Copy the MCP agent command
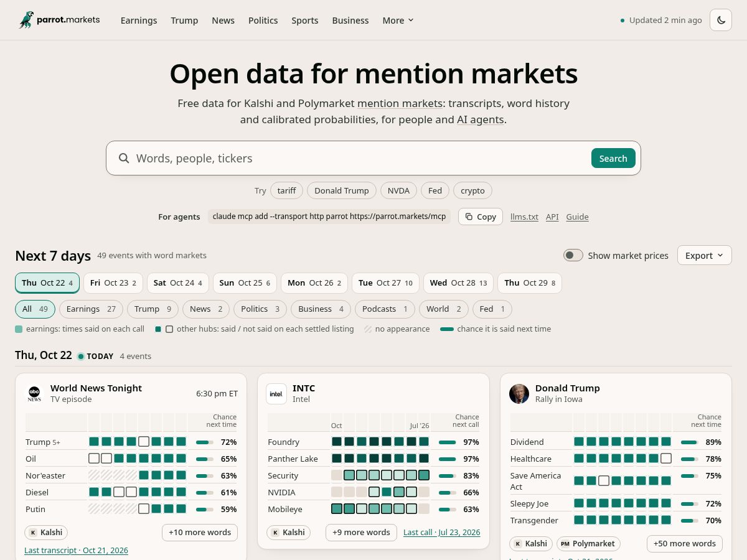Image resolution: width=747 pixels, height=560 pixels. (x=481, y=217)
